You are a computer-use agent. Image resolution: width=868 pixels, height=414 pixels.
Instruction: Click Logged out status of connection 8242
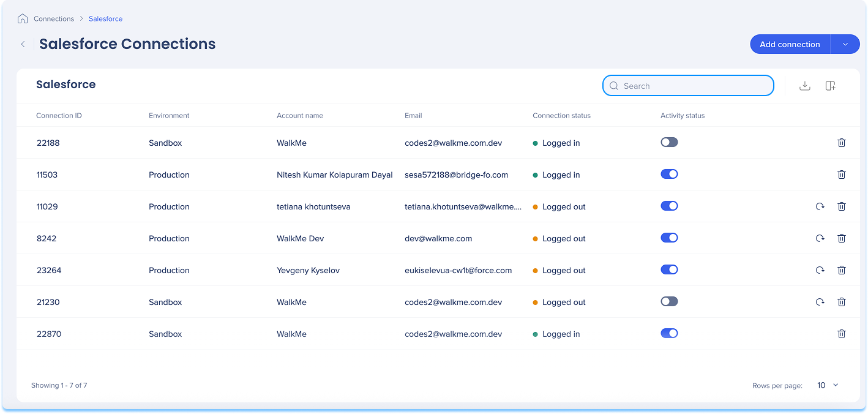coord(559,238)
